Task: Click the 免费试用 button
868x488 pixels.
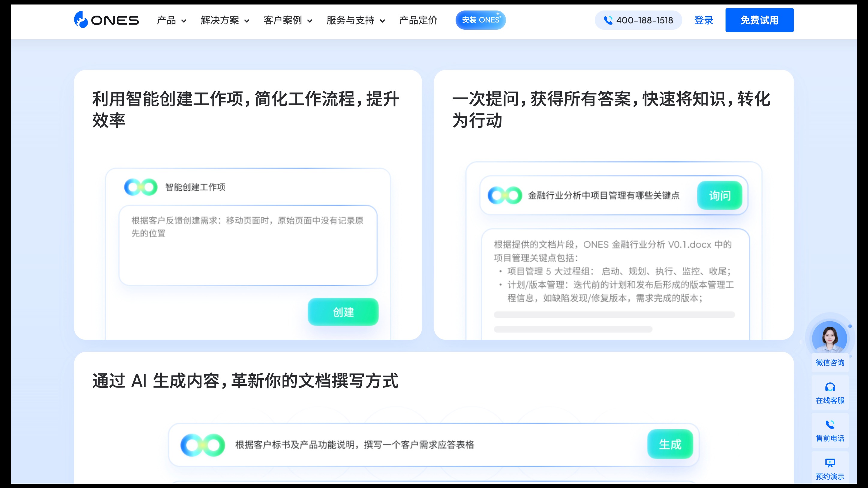Action: pos(759,20)
